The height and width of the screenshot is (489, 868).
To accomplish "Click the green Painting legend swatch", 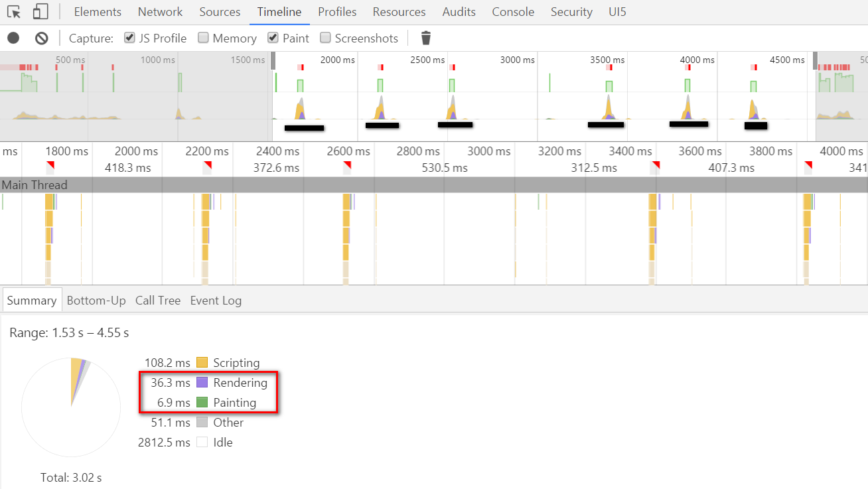I will (x=202, y=403).
